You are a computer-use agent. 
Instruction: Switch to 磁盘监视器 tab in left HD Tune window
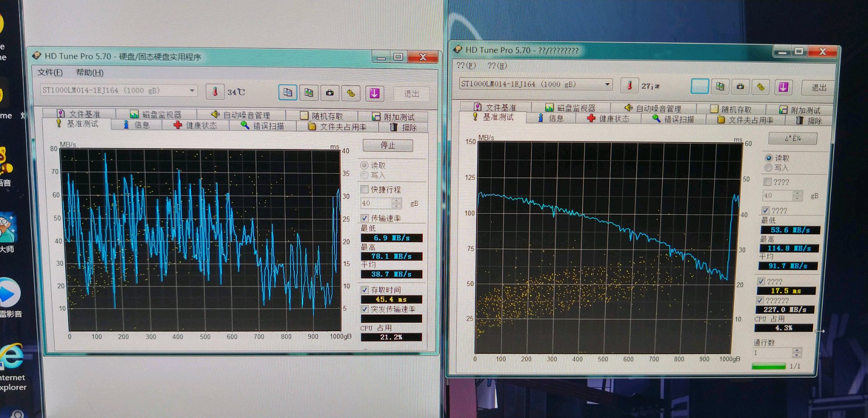pyautogui.click(x=155, y=115)
